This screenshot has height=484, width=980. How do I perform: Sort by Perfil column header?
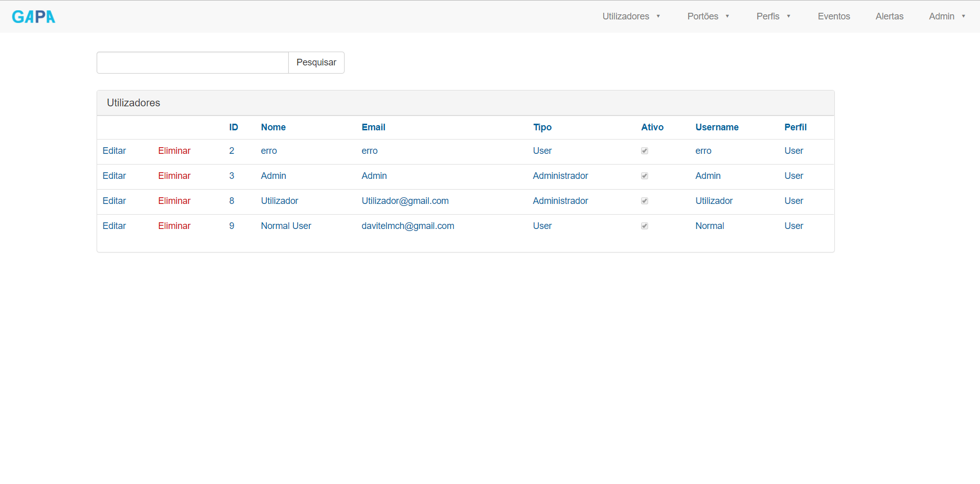(795, 127)
